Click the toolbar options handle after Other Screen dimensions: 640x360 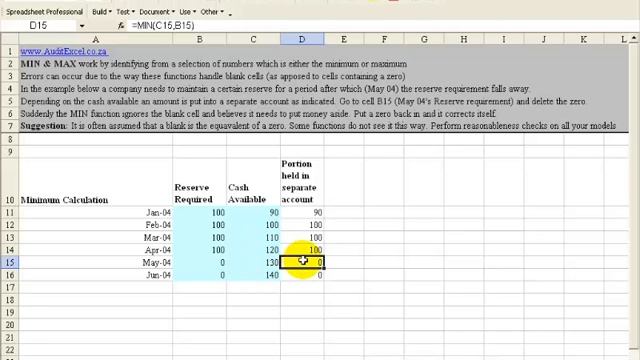pos(230,13)
